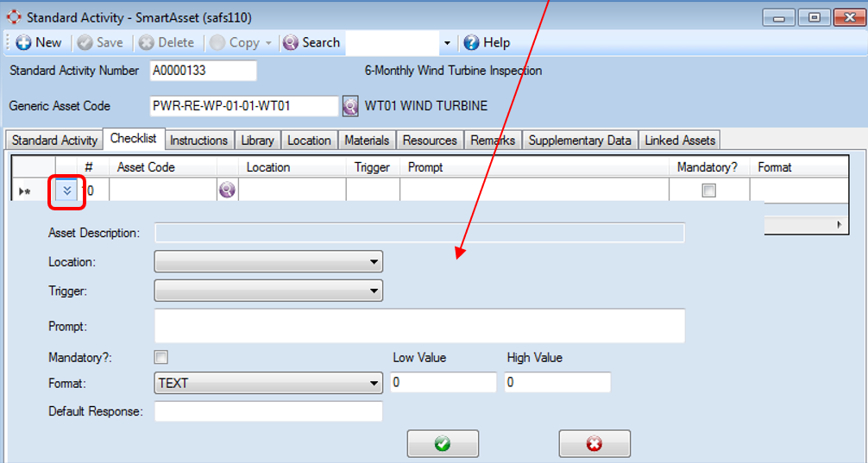Click the Copy toolbar button
Image resolution: width=868 pixels, height=463 pixels.
point(236,42)
